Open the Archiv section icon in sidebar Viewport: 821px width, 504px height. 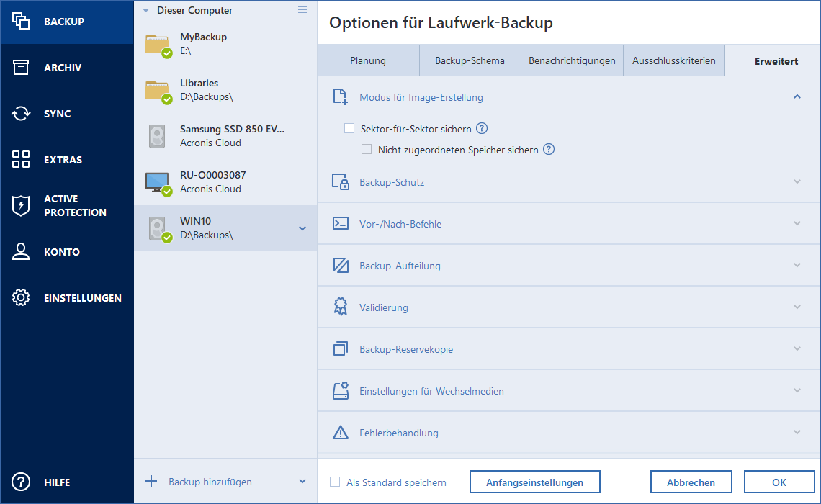pos(21,68)
